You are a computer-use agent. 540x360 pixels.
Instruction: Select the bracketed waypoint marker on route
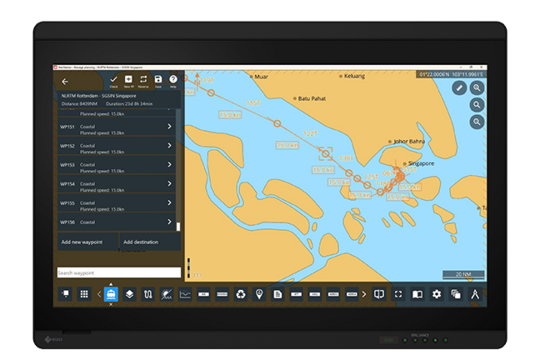point(325,154)
